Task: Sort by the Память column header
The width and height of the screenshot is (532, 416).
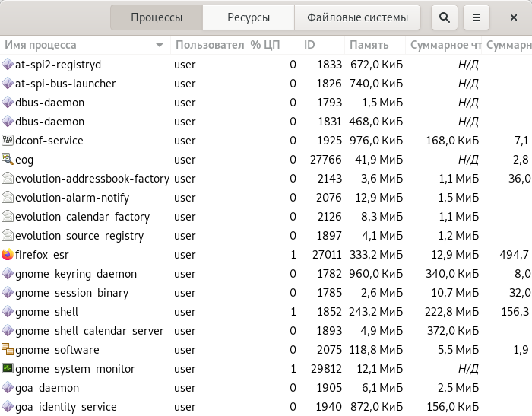Action: [369, 45]
